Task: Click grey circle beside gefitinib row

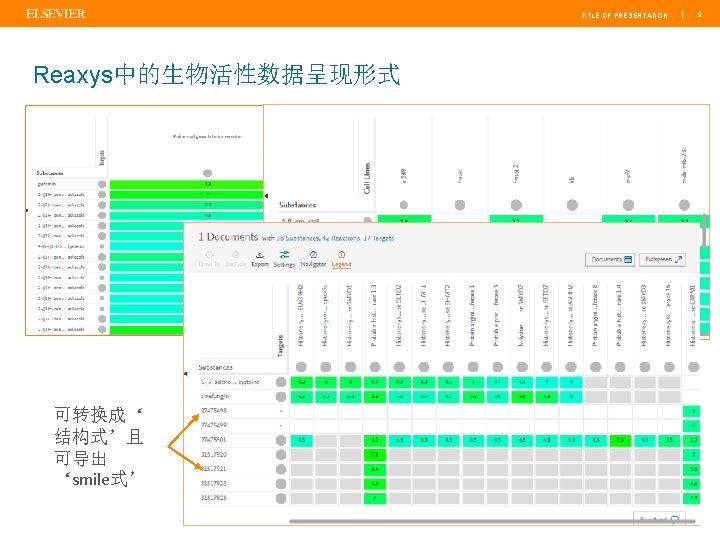Action: click(102, 184)
